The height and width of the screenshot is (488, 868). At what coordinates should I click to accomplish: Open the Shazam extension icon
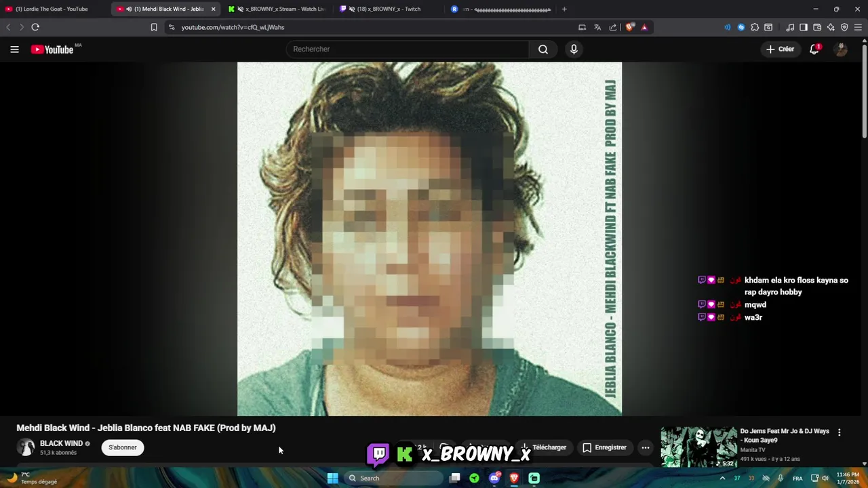click(x=741, y=27)
